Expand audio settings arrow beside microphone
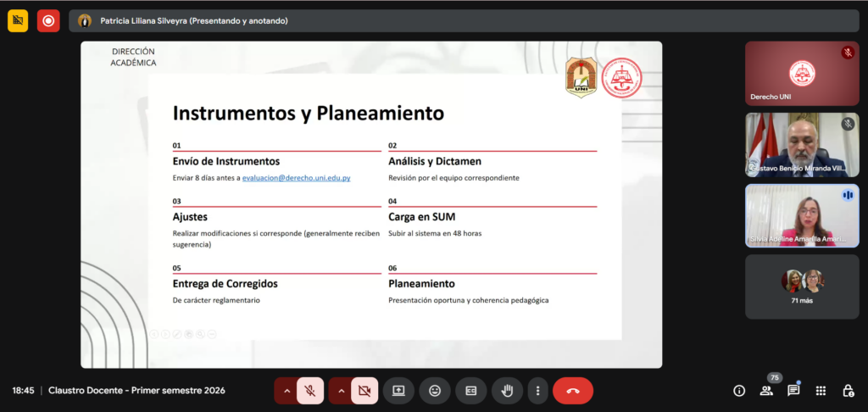 pyautogui.click(x=287, y=391)
